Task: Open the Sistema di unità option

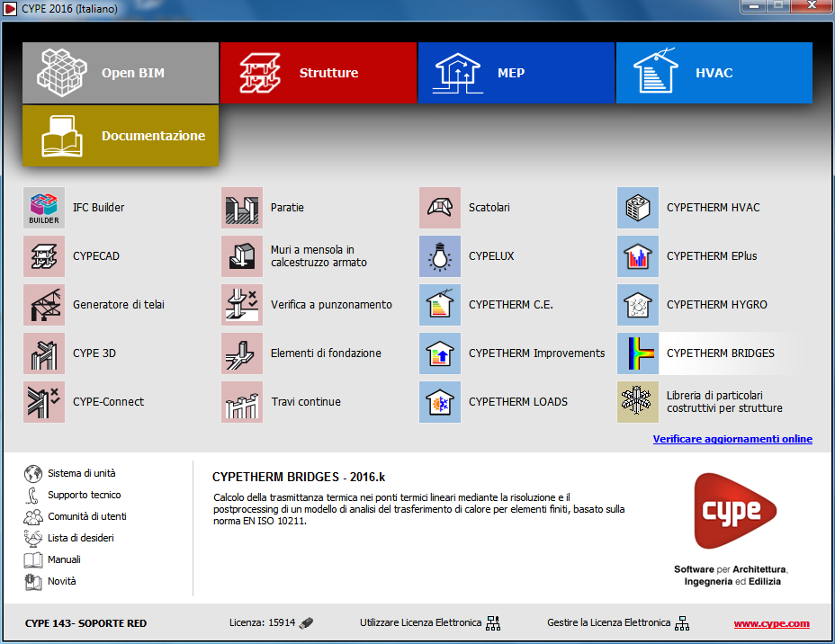Action: point(82,473)
